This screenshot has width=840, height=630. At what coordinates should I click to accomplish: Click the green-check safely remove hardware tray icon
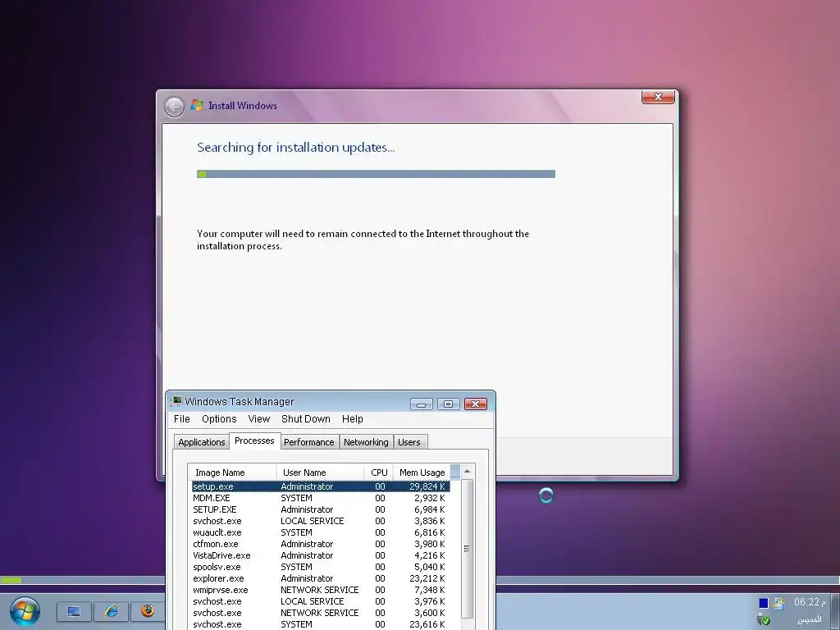764,620
